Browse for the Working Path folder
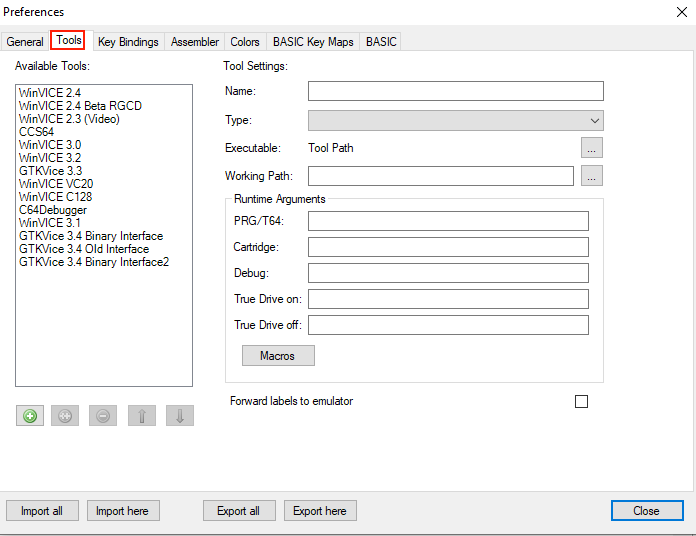 pyautogui.click(x=592, y=176)
